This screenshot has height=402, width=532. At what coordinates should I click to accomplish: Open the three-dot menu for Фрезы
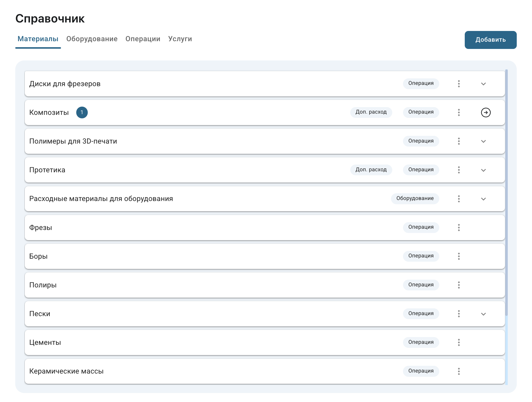[459, 227]
